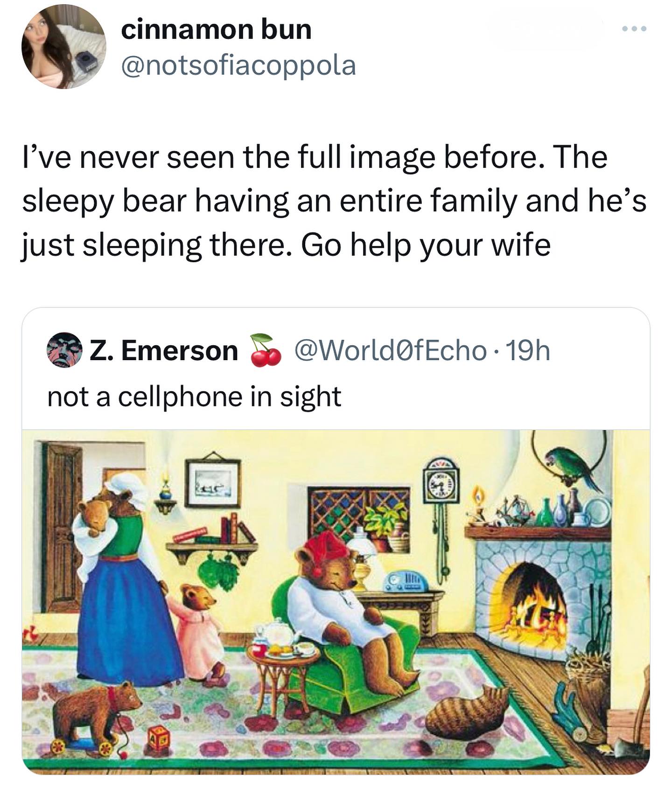672x795 pixels.
Task: Open the Z. Emerson display name
Action: 164,351
